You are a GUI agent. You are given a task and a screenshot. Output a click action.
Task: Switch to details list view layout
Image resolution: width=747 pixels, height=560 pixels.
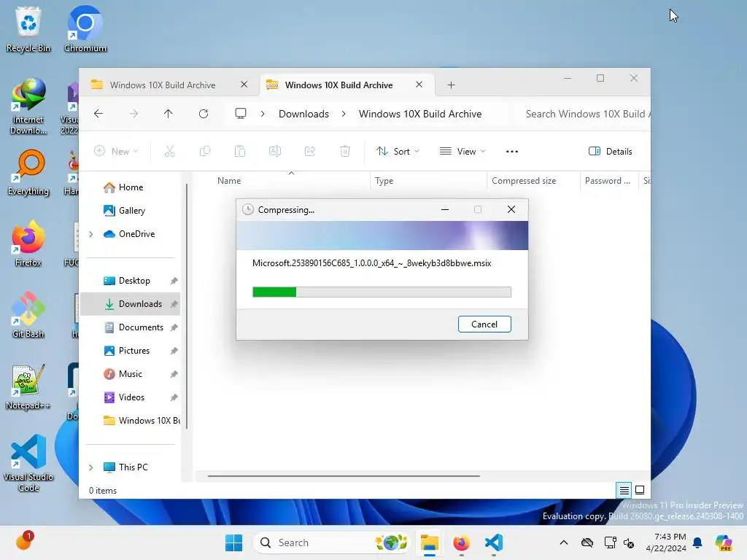(624, 490)
